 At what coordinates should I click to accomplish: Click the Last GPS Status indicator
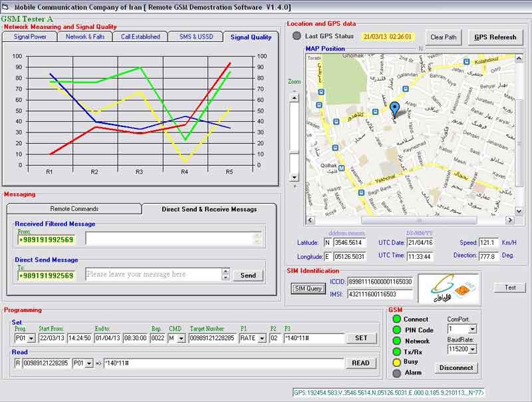tap(297, 36)
